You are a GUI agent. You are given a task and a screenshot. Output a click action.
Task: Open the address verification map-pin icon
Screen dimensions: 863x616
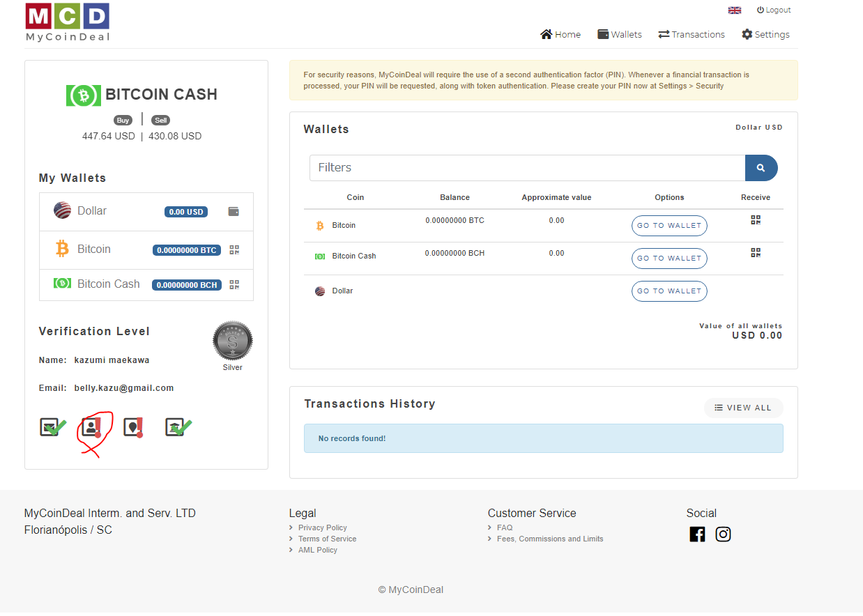(134, 427)
